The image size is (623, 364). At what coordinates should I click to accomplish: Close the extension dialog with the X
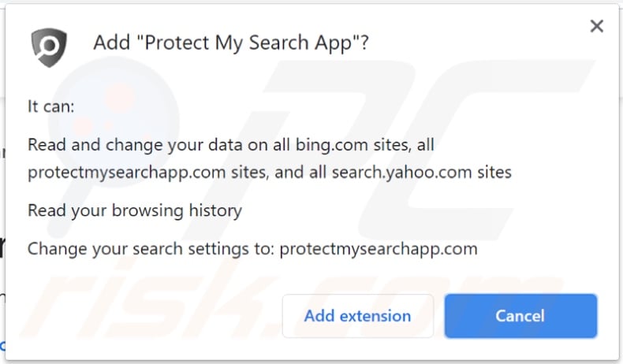tap(597, 27)
